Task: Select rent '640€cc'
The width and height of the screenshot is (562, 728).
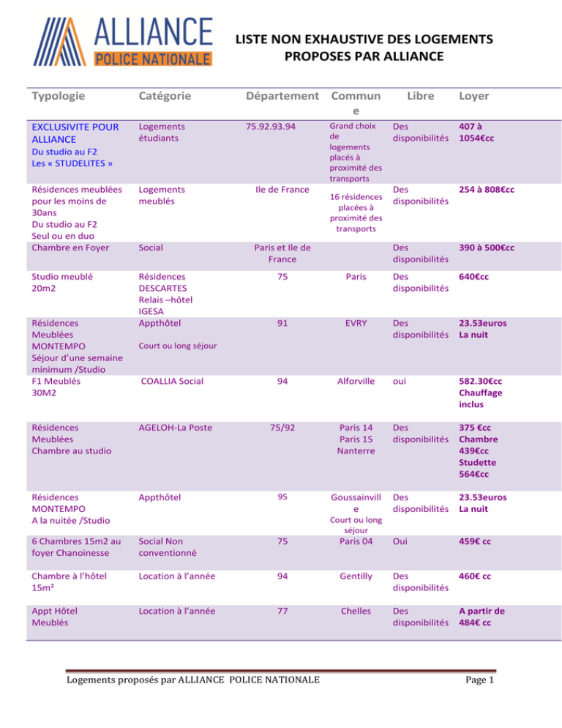Action: tap(474, 277)
